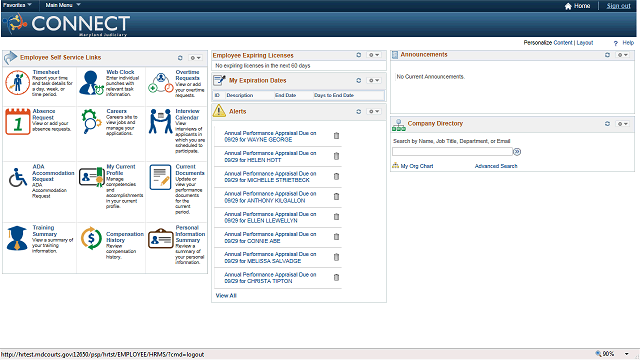Open Training Summary title link
This screenshot has height=360, width=640.
pos(44,231)
